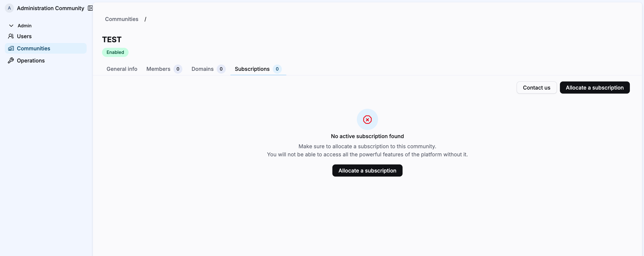The width and height of the screenshot is (644, 256).
Task: Collapse the sidebar panel icon
Action: pyautogui.click(x=90, y=8)
